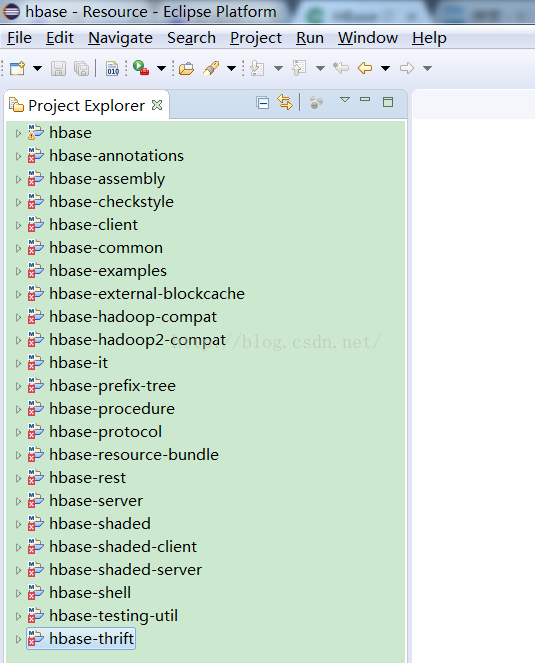
Task: Click the hbase-shaded-server project folder icon
Action: coord(36,570)
